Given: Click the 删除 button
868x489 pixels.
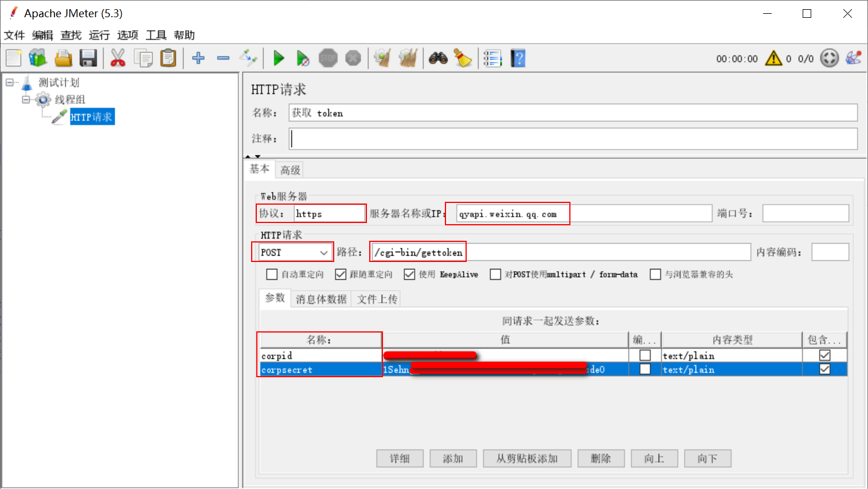Looking at the screenshot, I should pyautogui.click(x=601, y=458).
